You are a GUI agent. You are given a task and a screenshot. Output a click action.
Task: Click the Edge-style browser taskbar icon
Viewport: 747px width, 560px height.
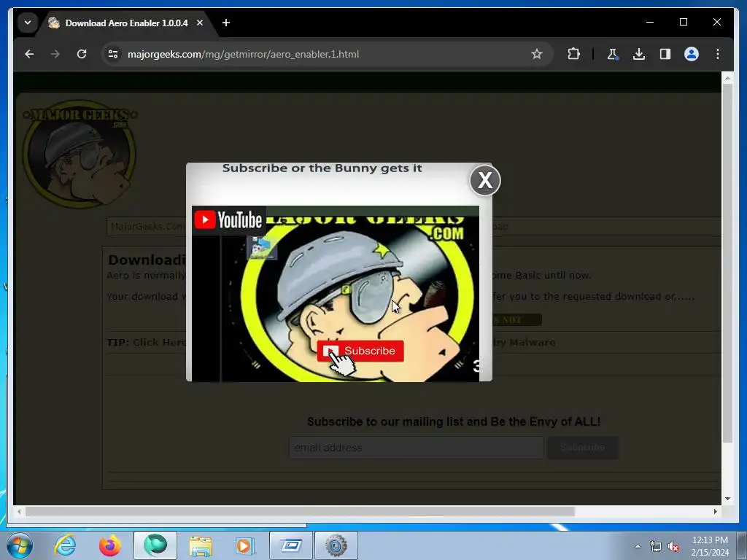tap(155, 545)
